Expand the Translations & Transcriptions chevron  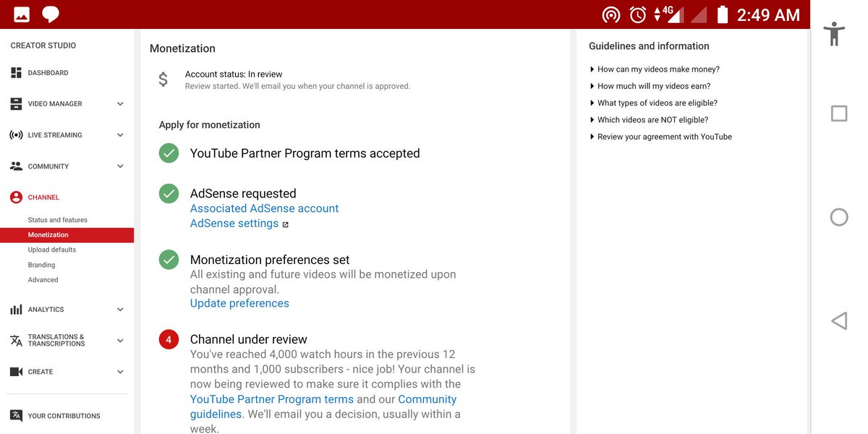point(120,341)
